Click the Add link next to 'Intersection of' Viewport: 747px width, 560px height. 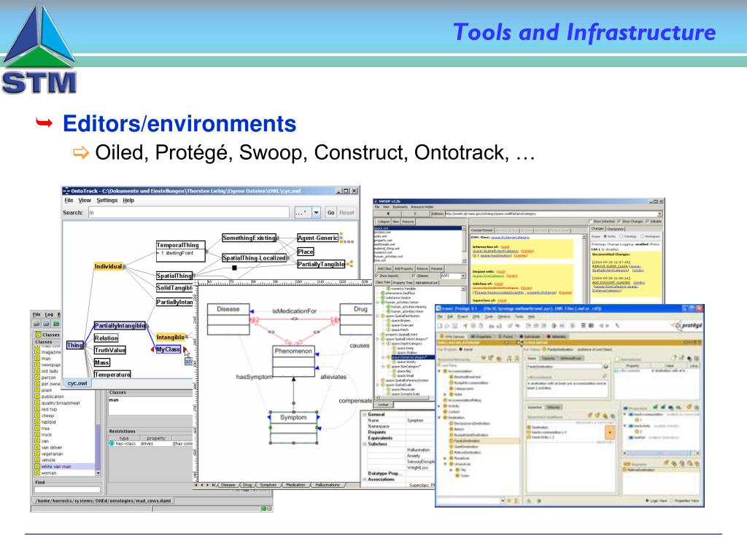pos(505,246)
